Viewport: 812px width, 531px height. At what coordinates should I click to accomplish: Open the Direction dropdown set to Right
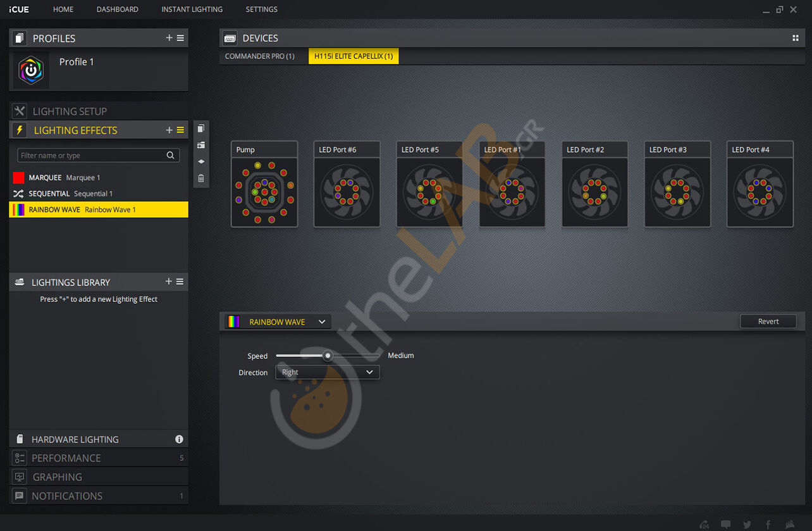pos(328,372)
